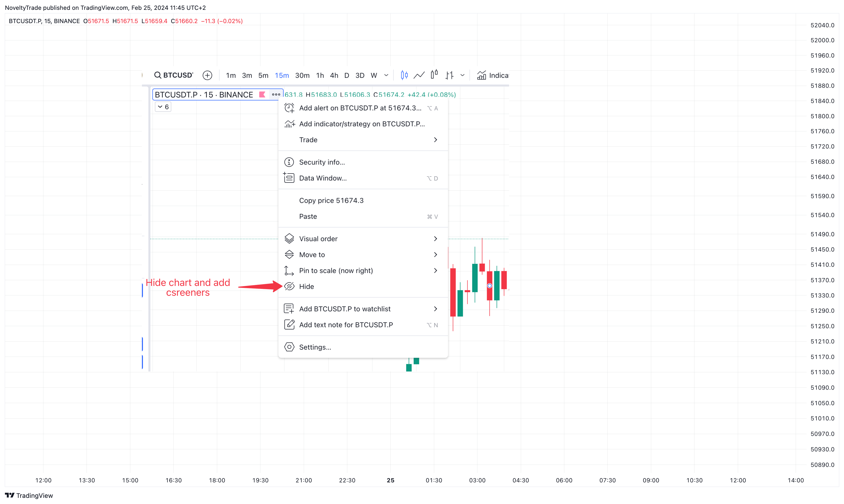Select the 1h timeframe
The width and height of the screenshot is (844, 504).
tap(320, 75)
